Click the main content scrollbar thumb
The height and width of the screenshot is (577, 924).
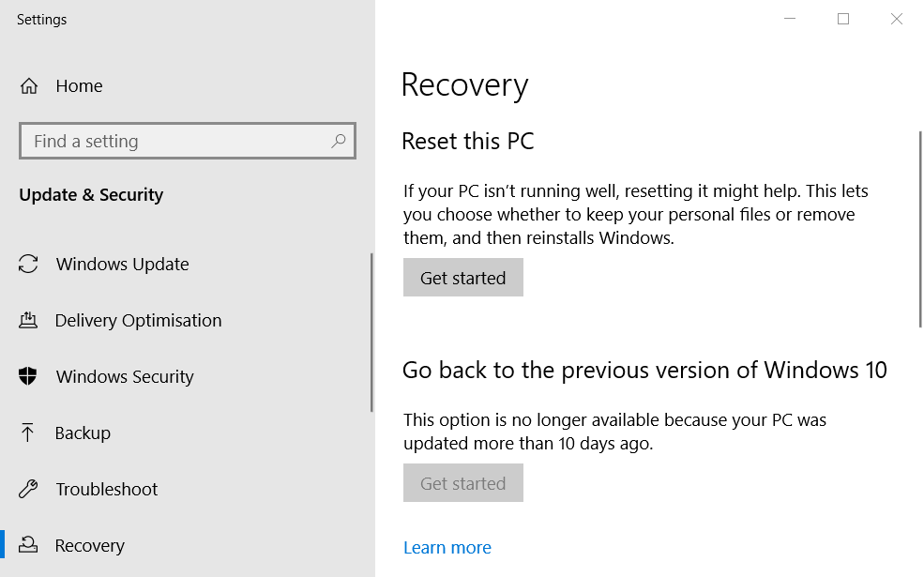click(921, 229)
